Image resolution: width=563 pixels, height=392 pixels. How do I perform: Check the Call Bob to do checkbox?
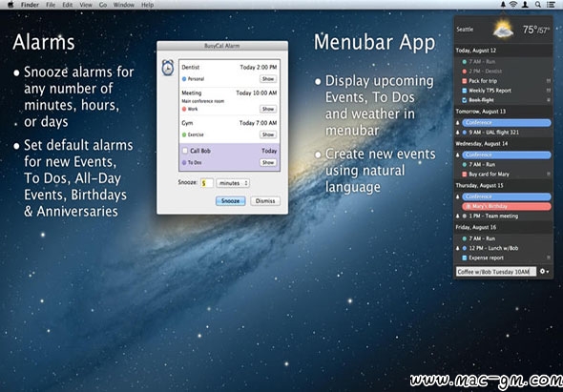[x=185, y=151]
